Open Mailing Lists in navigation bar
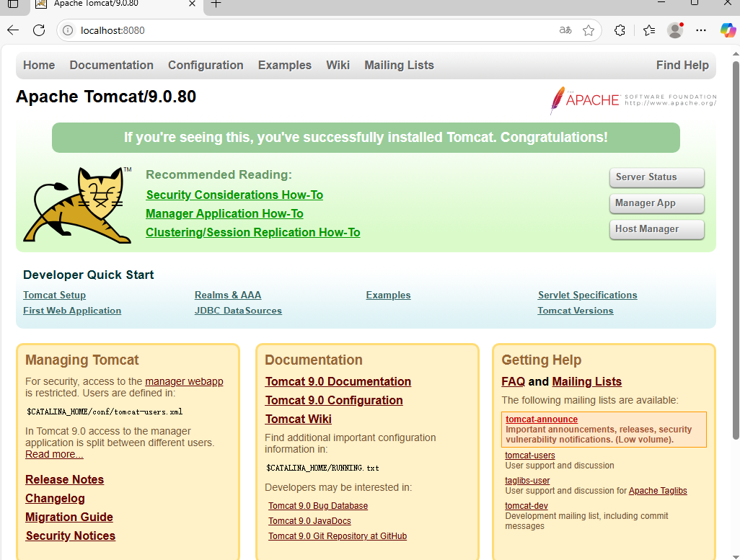This screenshot has height=560, width=740. click(x=400, y=65)
